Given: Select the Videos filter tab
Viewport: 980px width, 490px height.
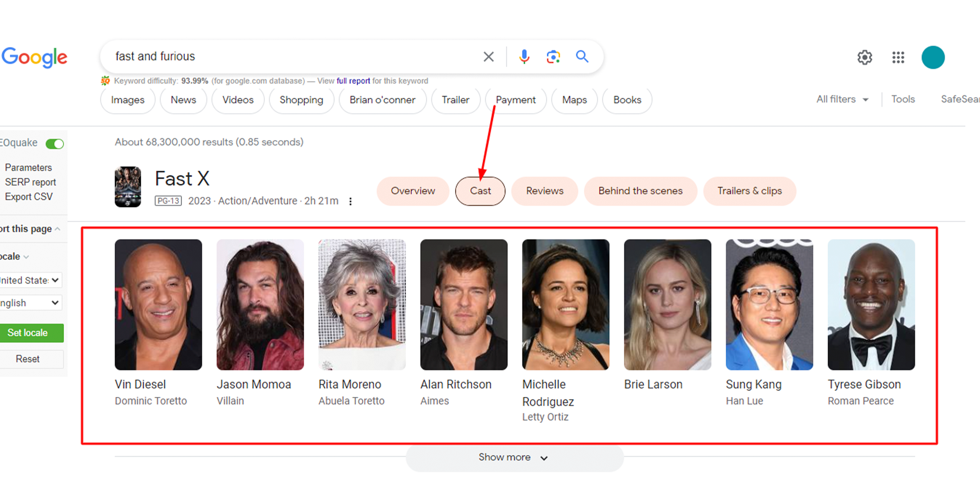Looking at the screenshot, I should tap(238, 100).
